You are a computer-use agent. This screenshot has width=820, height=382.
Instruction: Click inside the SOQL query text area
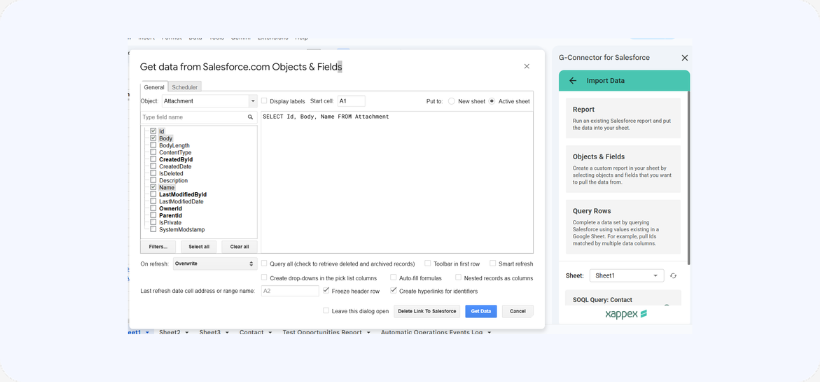tap(397, 182)
